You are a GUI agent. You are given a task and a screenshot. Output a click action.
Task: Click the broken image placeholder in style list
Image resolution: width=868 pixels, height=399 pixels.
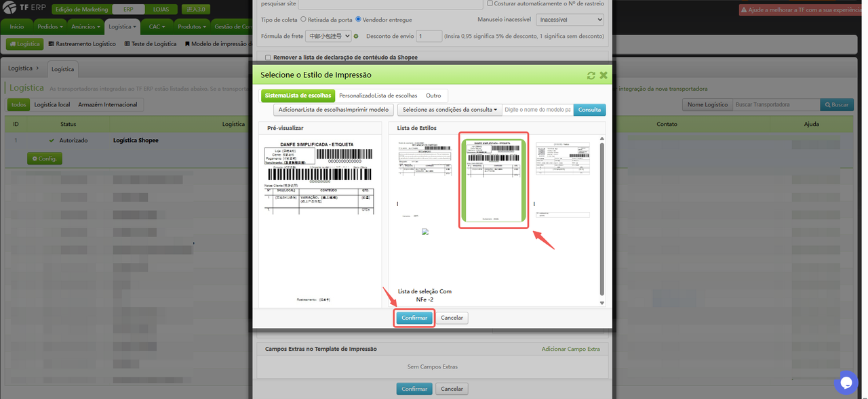click(425, 232)
